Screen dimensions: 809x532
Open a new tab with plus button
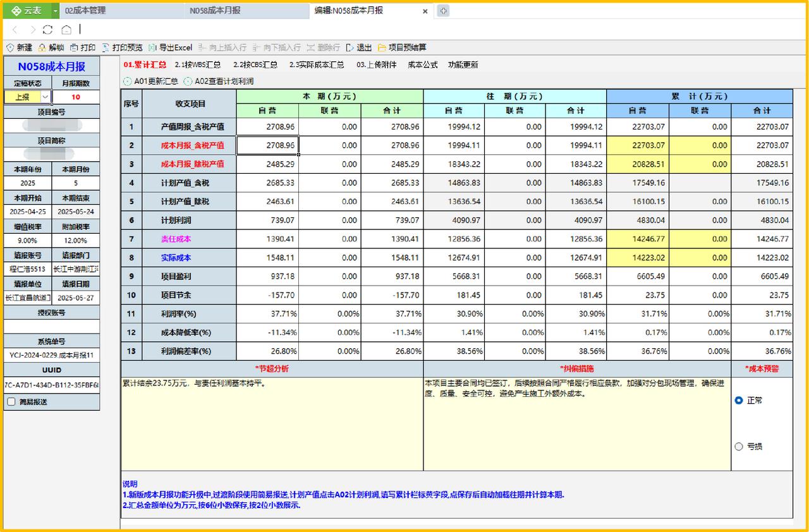(x=444, y=11)
